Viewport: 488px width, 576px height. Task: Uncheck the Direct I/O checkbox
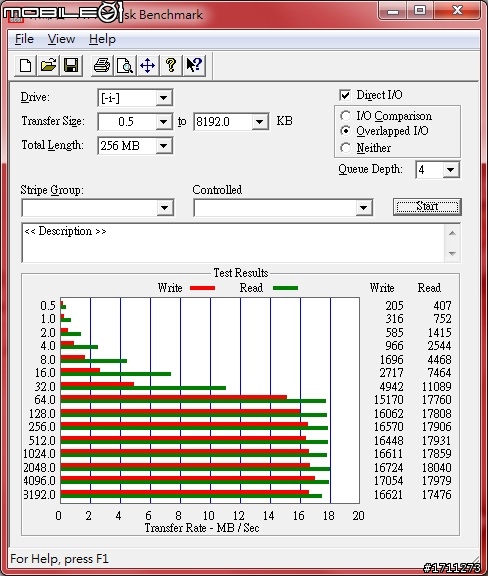345,96
